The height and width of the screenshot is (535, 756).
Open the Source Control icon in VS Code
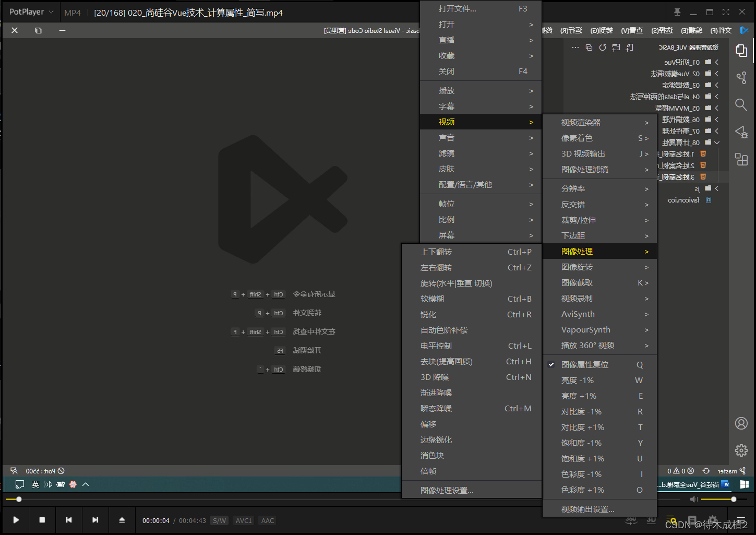(741, 78)
